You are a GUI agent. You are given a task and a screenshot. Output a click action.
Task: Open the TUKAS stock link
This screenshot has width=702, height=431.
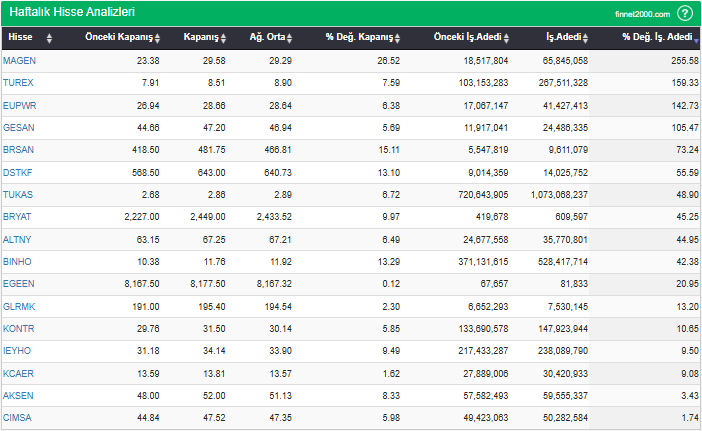[17, 192]
